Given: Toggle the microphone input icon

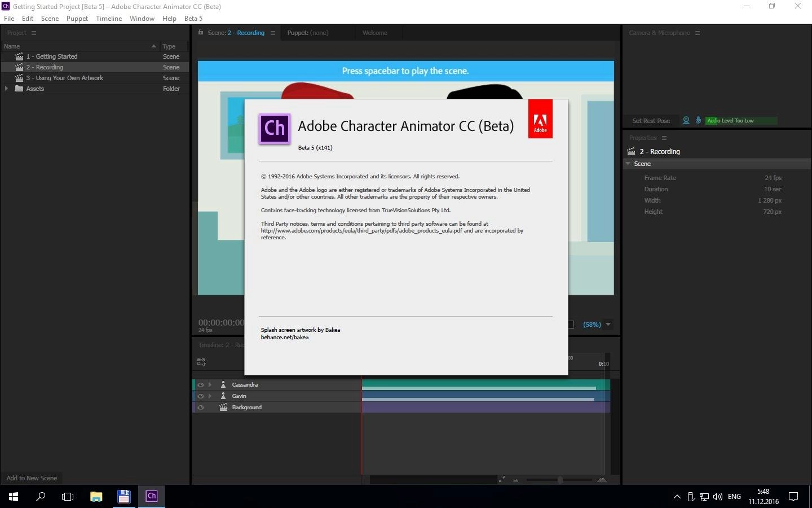Looking at the screenshot, I should [698, 120].
